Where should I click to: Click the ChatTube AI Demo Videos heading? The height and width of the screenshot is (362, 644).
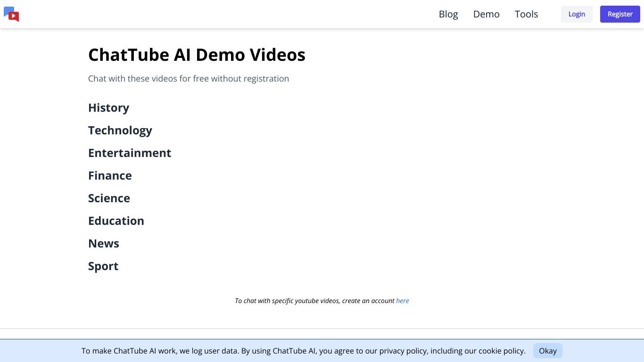pyautogui.click(x=197, y=55)
